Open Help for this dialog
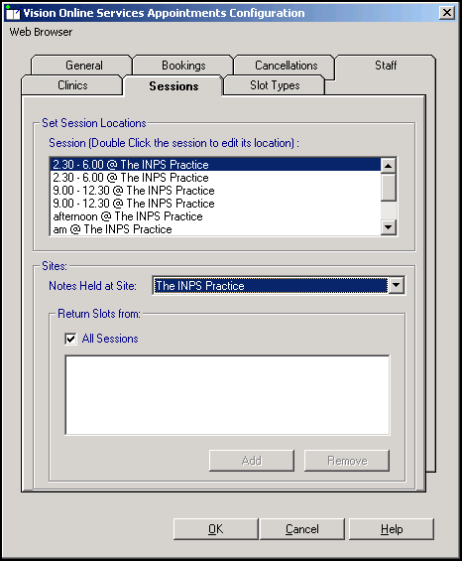462x561 pixels. tap(392, 529)
